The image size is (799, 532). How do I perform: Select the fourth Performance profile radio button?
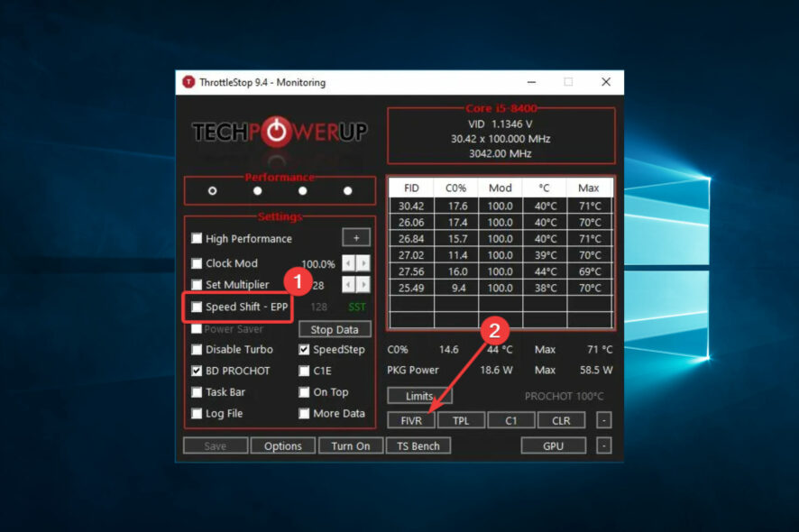tap(347, 190)
